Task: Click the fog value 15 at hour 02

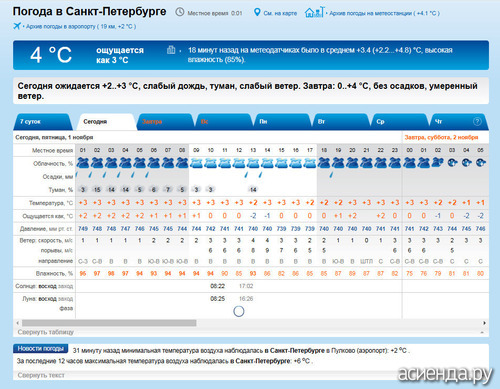Action: [97, 190]
